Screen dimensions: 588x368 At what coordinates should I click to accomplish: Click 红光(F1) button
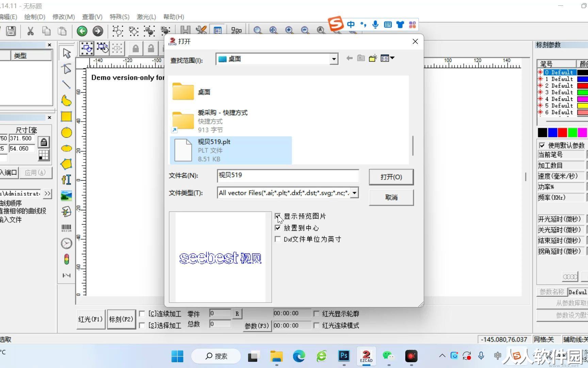[91, 319]
